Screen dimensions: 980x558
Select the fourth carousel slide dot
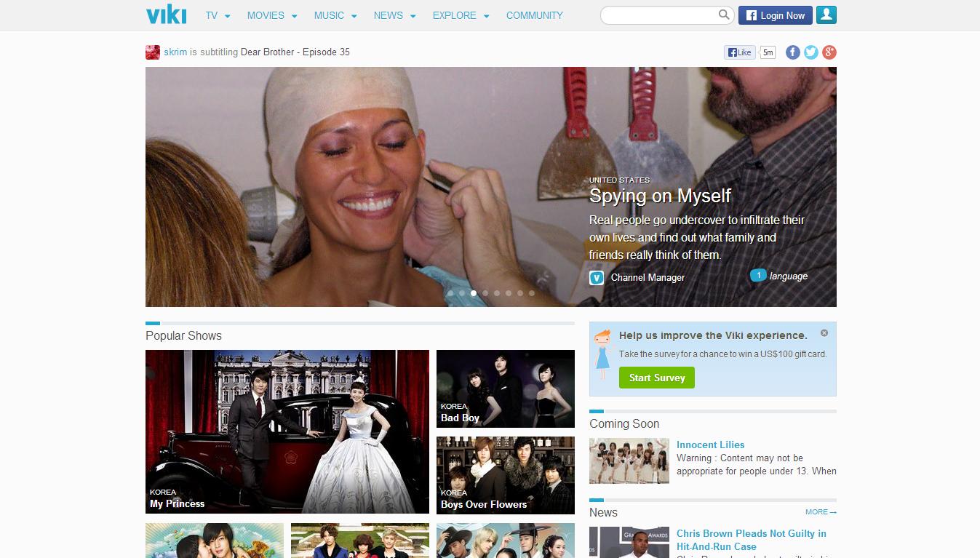click(485, 293)
